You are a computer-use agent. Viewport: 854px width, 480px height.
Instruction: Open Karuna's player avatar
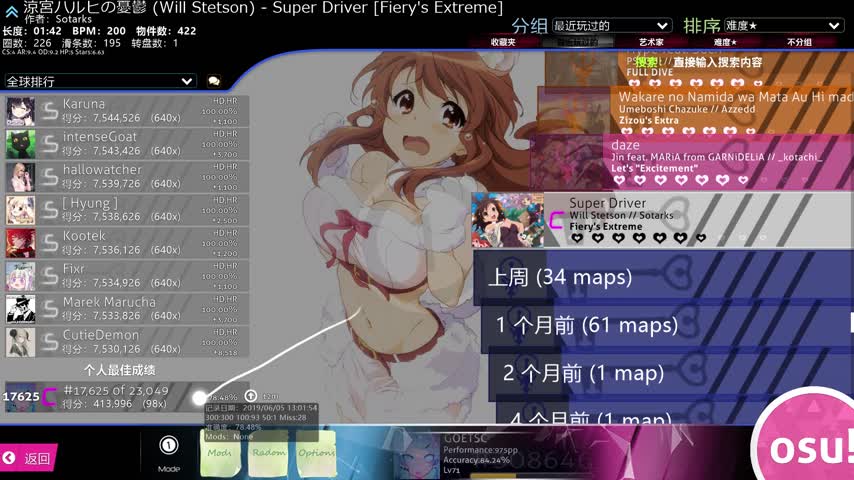21,111
